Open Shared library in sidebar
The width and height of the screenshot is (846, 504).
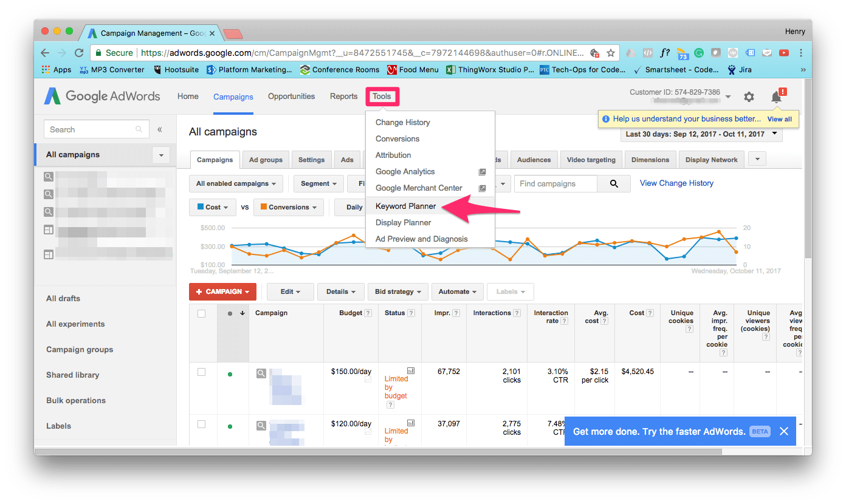[x=72, y=375]
